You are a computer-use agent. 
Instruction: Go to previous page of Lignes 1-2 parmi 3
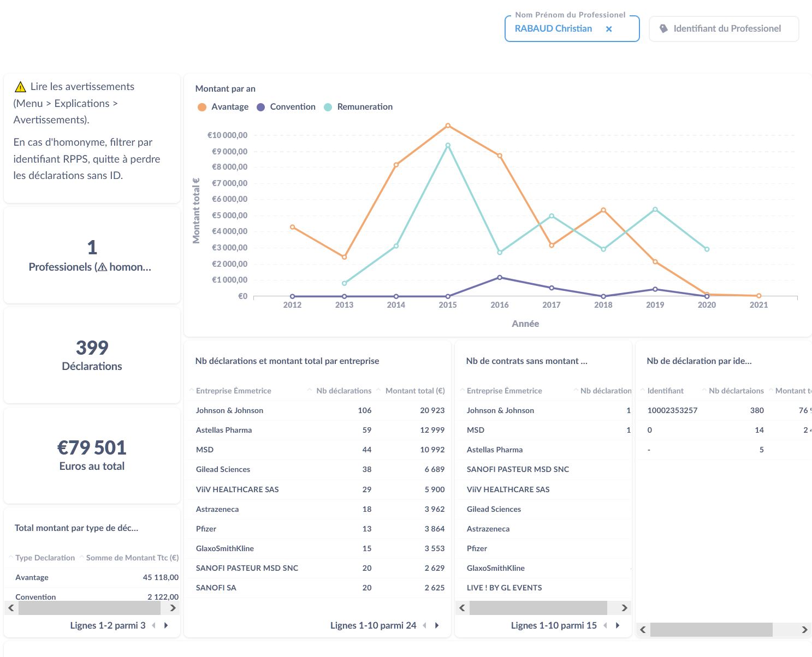click(153, 626)
